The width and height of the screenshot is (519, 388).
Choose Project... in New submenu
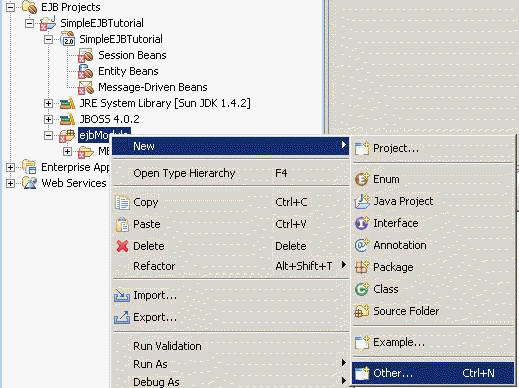coord(433,148)
